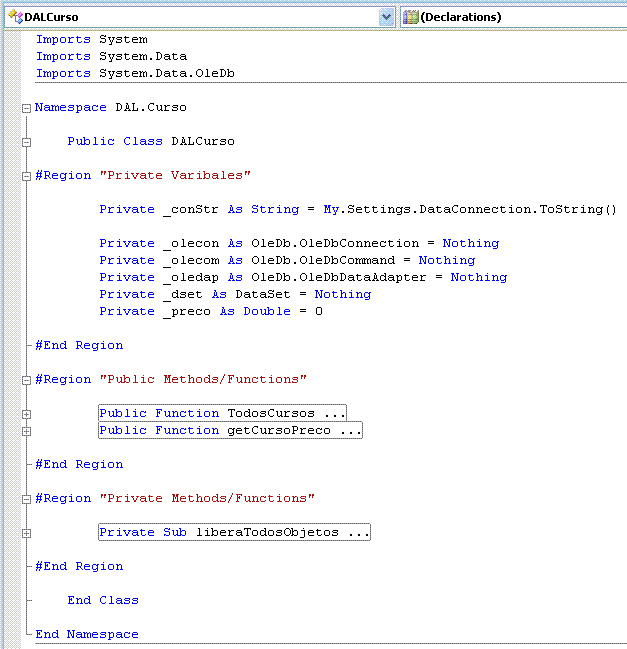Click the first "Imports System" line
Viewport: 627px width, 649px height.
click(x=92, y=39)
